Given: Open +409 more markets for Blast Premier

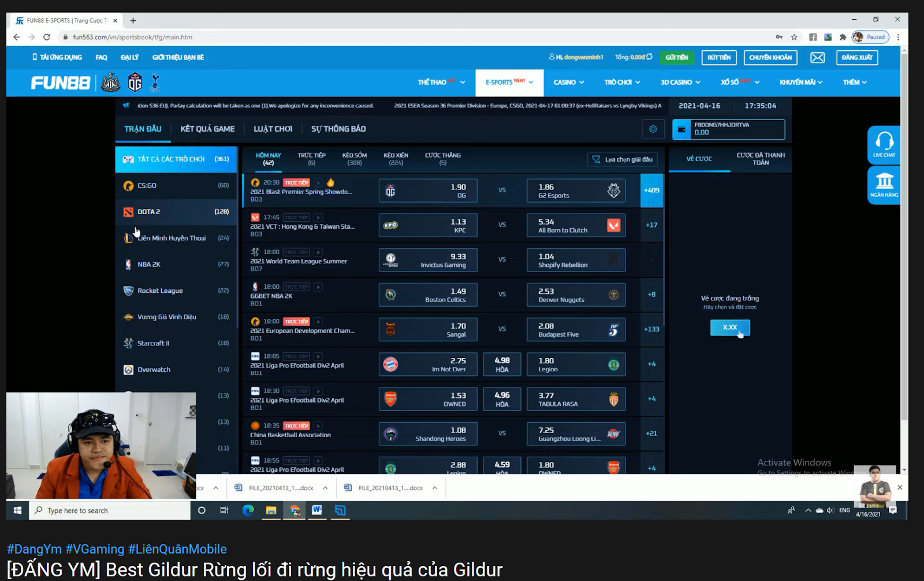Looking at the screenshot, I should (x=651, y=191).
